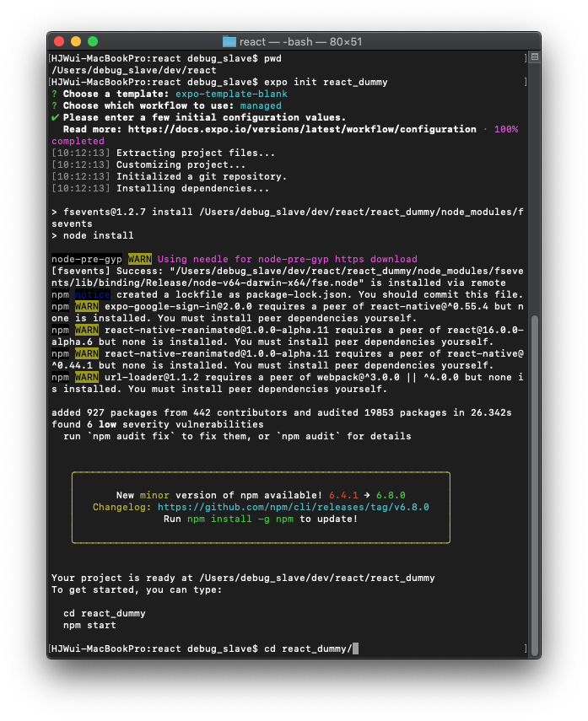
Task: Click the '/Users/debug_slave/dev/react' pwd output
Action: click(x=134, y=70)
